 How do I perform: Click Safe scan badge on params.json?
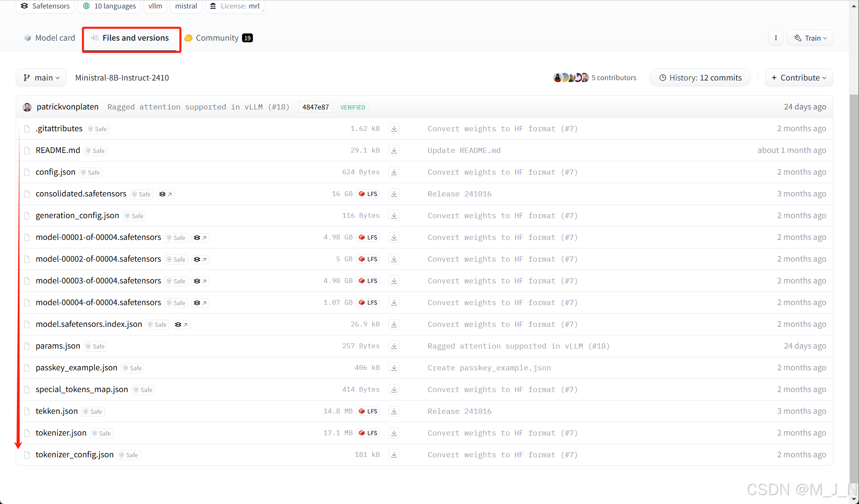click(x=95, y=346)
